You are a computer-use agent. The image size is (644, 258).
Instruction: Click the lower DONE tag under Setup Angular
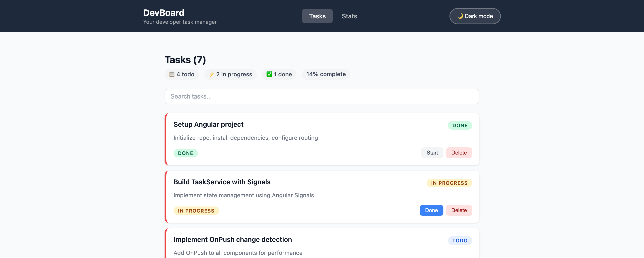coord(186,153)
